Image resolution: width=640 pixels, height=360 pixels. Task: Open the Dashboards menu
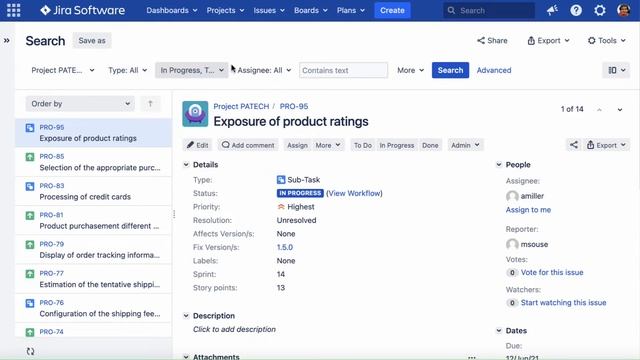171,10
